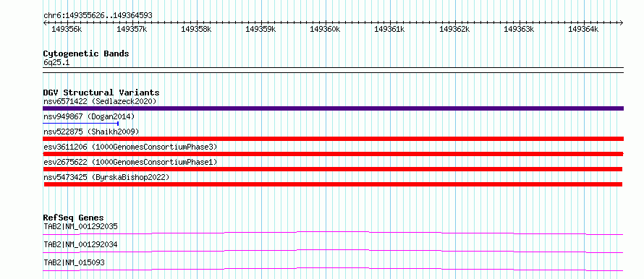The width and height of the screenshot is (644, 279).
Task: Click the right arrowhead of the ruler
Action: coord(622,22)
